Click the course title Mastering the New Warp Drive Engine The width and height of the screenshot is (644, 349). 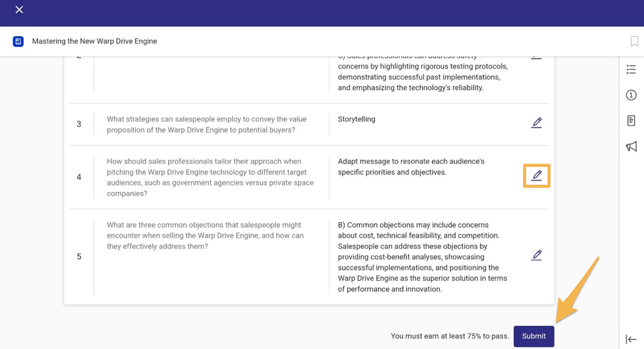point(95,41)
